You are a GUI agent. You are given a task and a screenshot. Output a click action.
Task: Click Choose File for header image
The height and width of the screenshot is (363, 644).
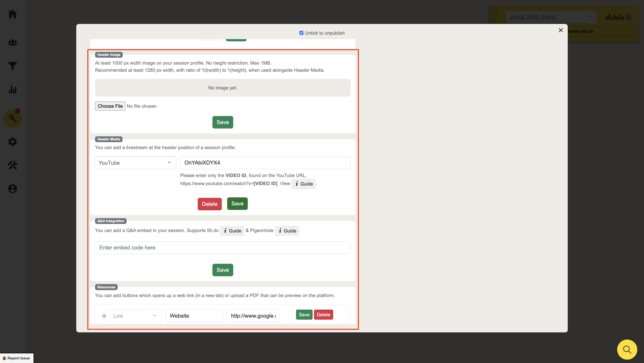(x=110, y=106)
